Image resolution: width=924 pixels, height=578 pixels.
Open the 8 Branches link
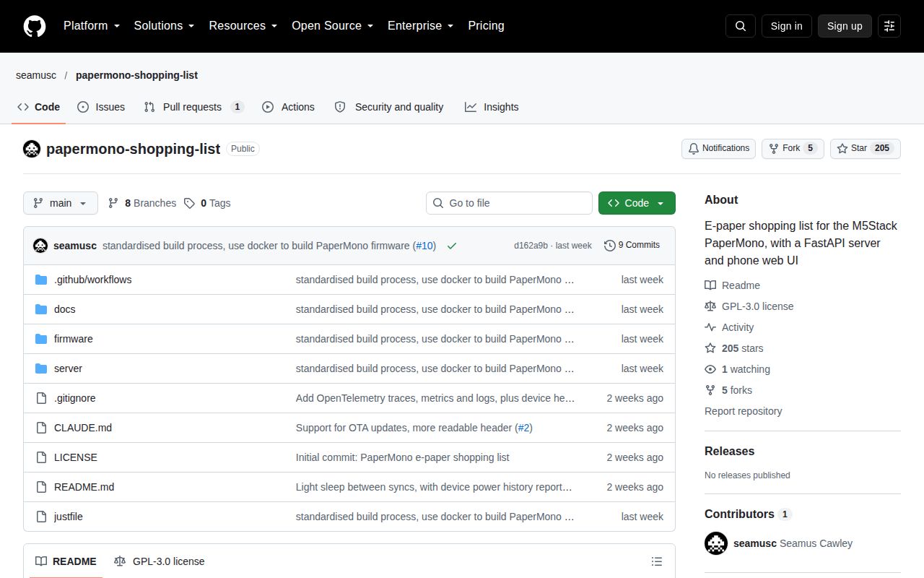coord(142,203)
